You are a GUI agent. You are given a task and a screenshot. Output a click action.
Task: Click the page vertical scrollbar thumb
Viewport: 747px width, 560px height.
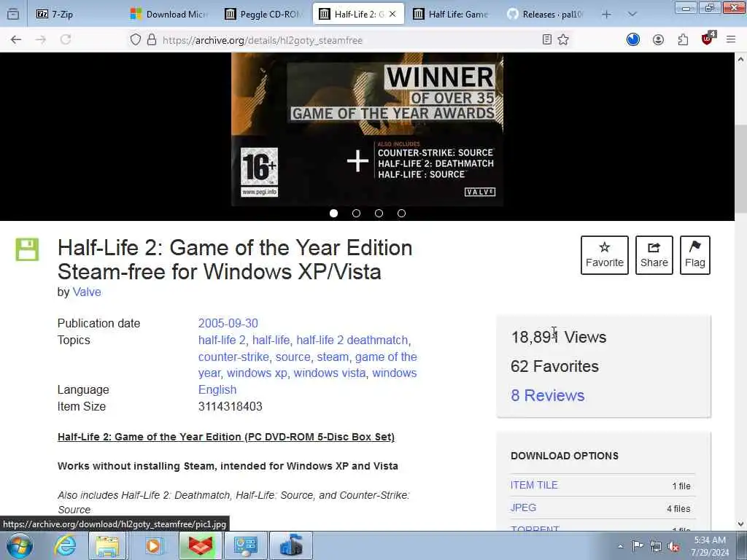741,169
